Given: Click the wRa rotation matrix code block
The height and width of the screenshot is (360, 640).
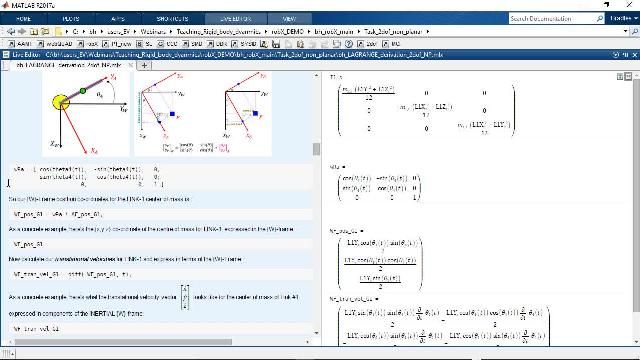Looking at the screenshot, I should point(162,176).
